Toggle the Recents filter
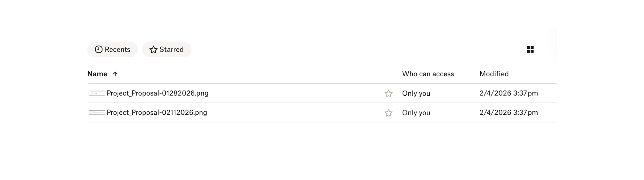This screenshot has width=644, height=180. coord(112,49)
